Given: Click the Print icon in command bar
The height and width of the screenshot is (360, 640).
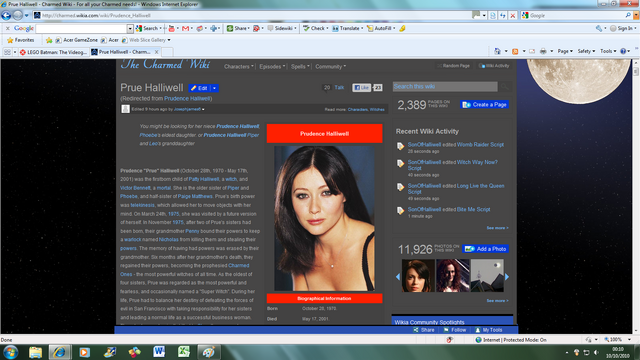Looking at the screenshot, I should coord(543,51).
